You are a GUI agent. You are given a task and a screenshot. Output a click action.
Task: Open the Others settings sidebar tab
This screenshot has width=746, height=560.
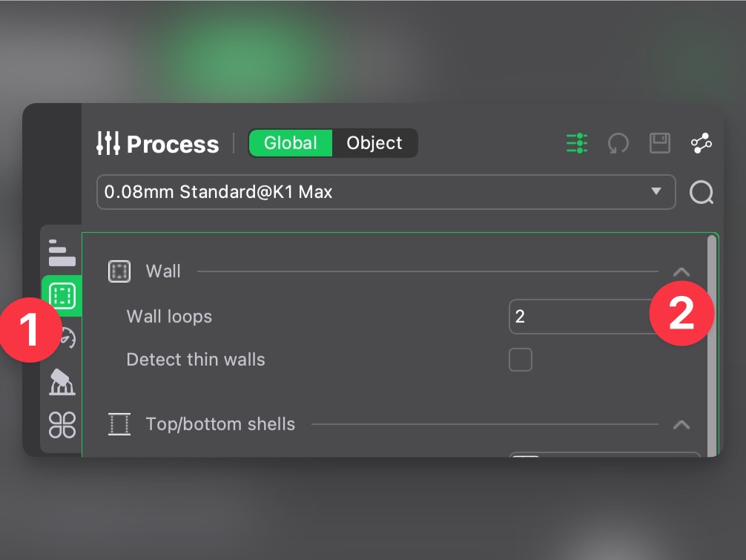[x=62, y=424]
